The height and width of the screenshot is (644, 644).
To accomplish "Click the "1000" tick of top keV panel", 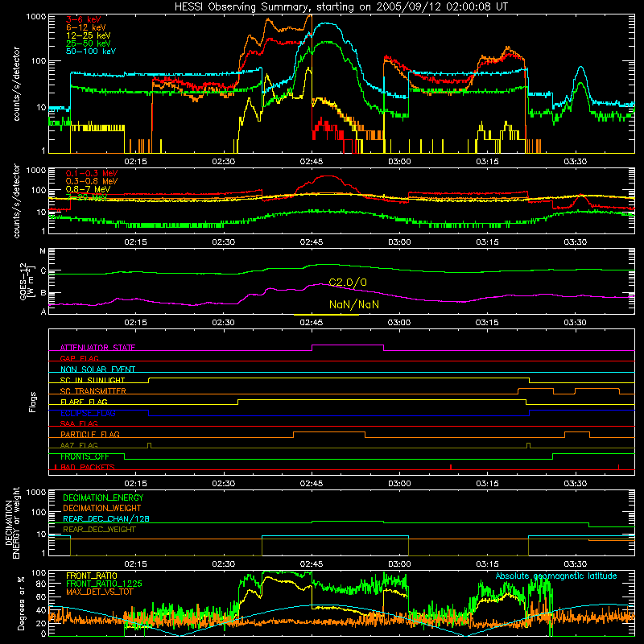I will tap(35, 17).
